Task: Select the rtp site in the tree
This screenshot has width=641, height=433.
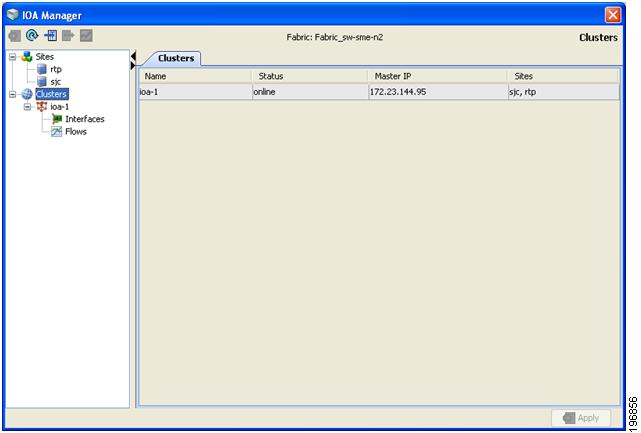Action: [x=56, y=69]
